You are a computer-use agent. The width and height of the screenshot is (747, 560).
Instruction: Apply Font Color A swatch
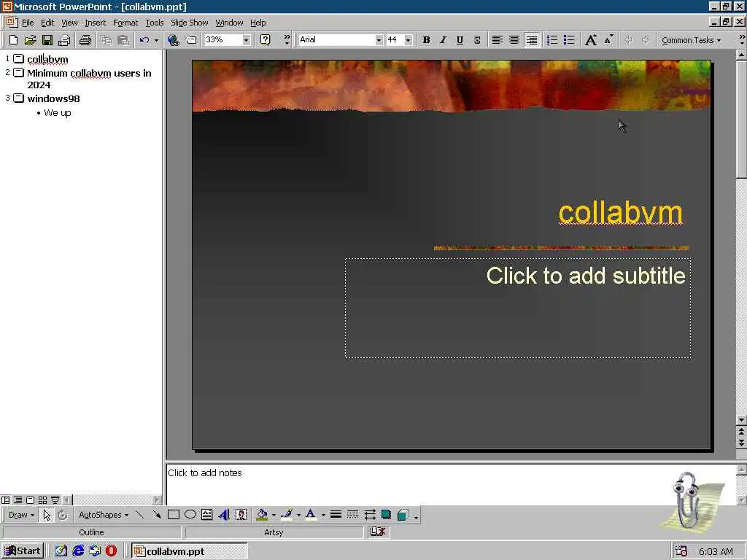click(311, 515)
